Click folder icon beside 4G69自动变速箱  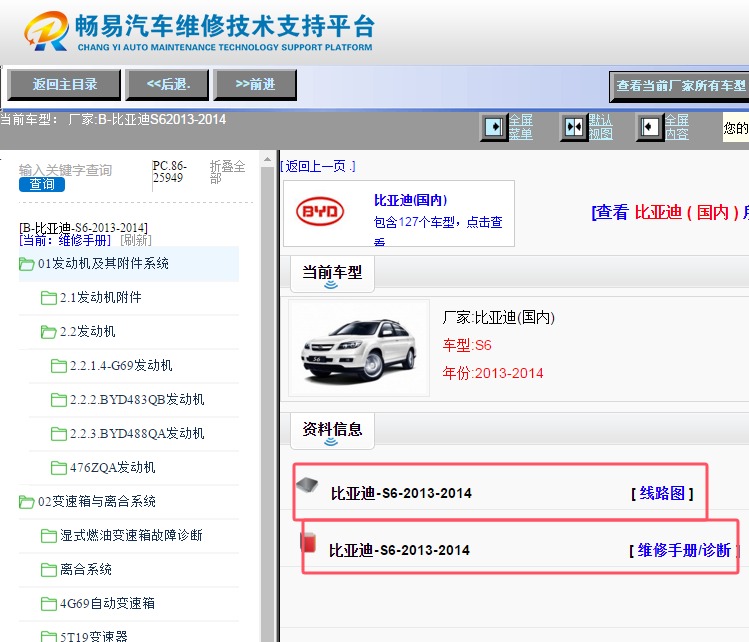tap(49, 604)
